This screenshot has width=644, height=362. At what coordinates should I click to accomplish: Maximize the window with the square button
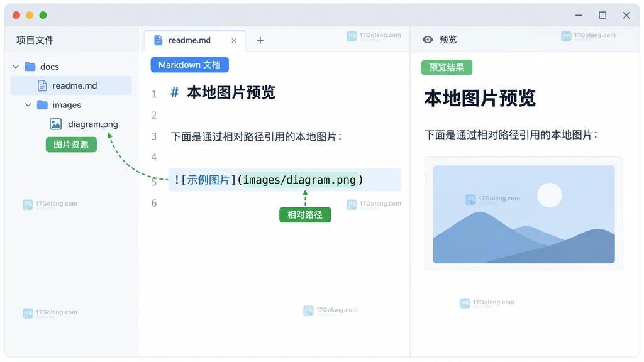[602, 15]
